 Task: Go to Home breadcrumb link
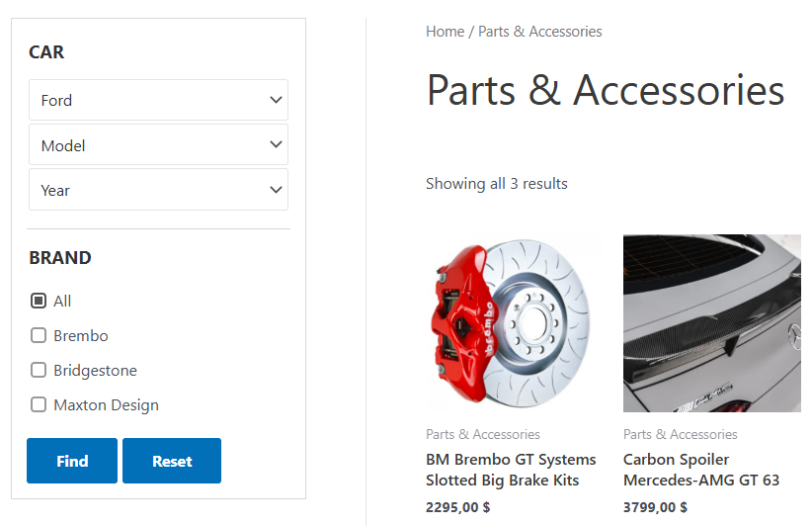445,32
